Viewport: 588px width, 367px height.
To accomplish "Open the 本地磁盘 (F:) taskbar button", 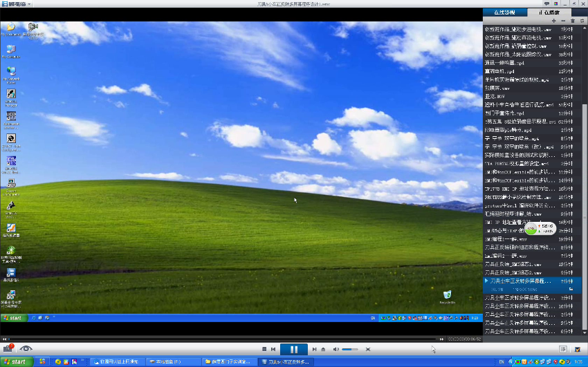I will (173, 361).
